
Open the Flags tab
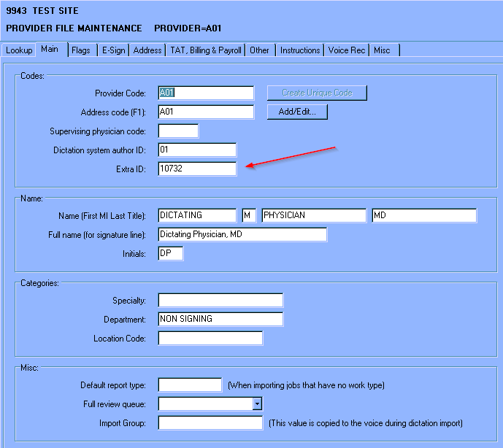click(81, 50)
